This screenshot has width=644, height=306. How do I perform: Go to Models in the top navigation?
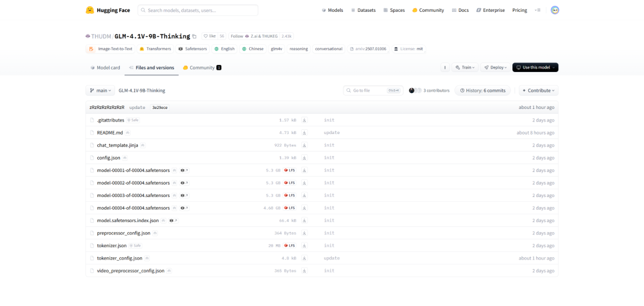332,10
